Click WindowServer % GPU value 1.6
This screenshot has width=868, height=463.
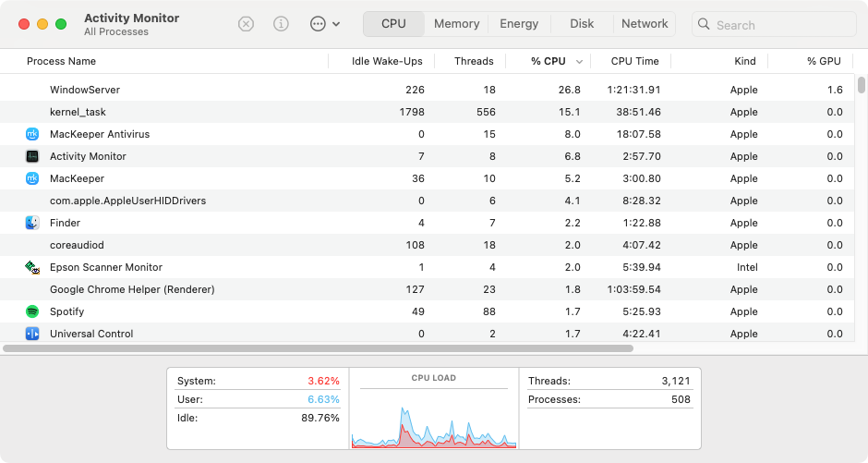tap(835, 90)
